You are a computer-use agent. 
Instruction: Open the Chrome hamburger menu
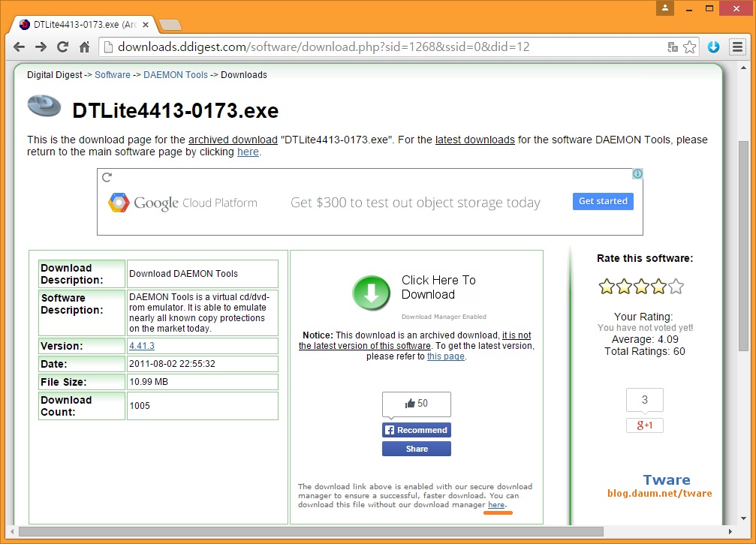737,47
